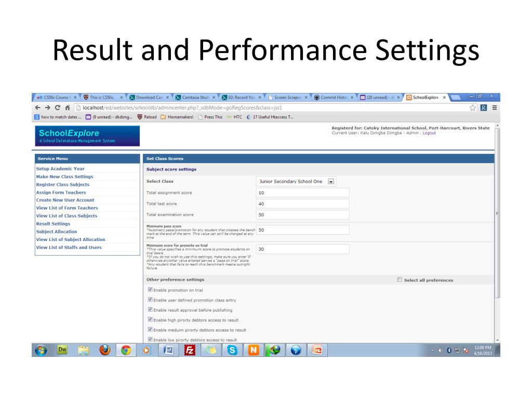Open File Explorer from the taskbar
The height and width of the screenshot is (399, 532).
(84, 350)
